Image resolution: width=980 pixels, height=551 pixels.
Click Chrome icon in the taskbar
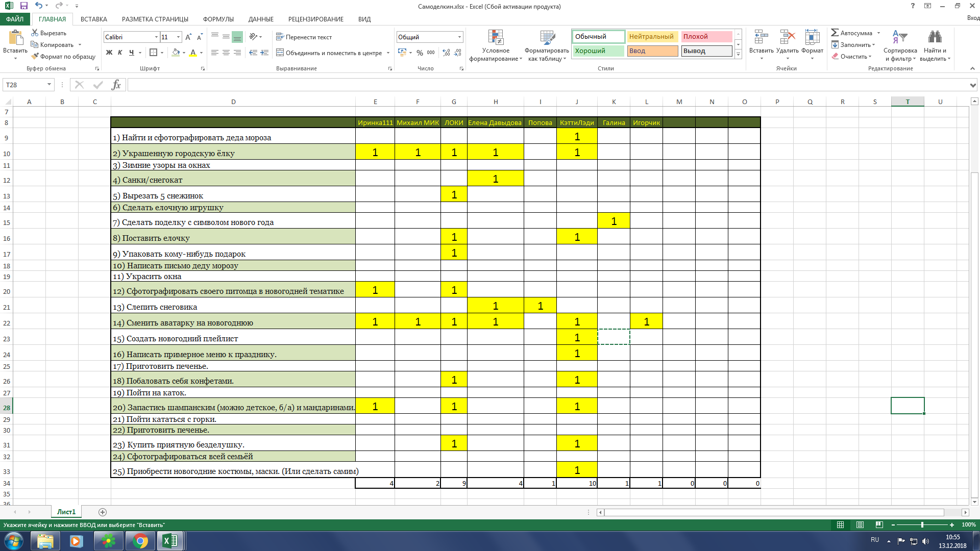click(x=140, y=541)
